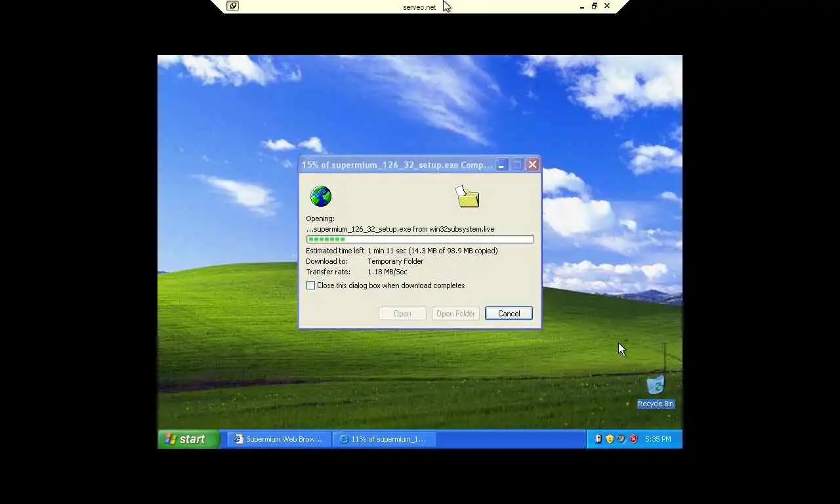Viewport: 840px width, 504px height.
Task: Click the yellow shield update tray icon
Action: point(610,439)
